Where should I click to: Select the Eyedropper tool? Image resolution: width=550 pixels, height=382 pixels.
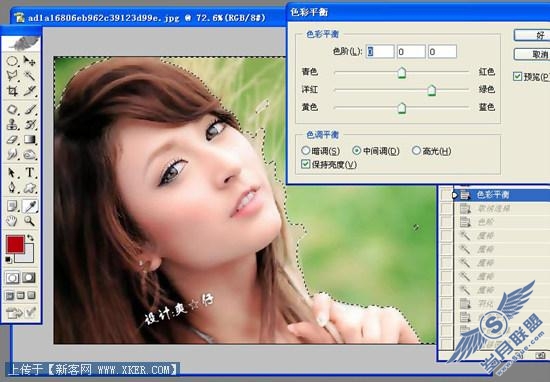(x=30, y=206)
